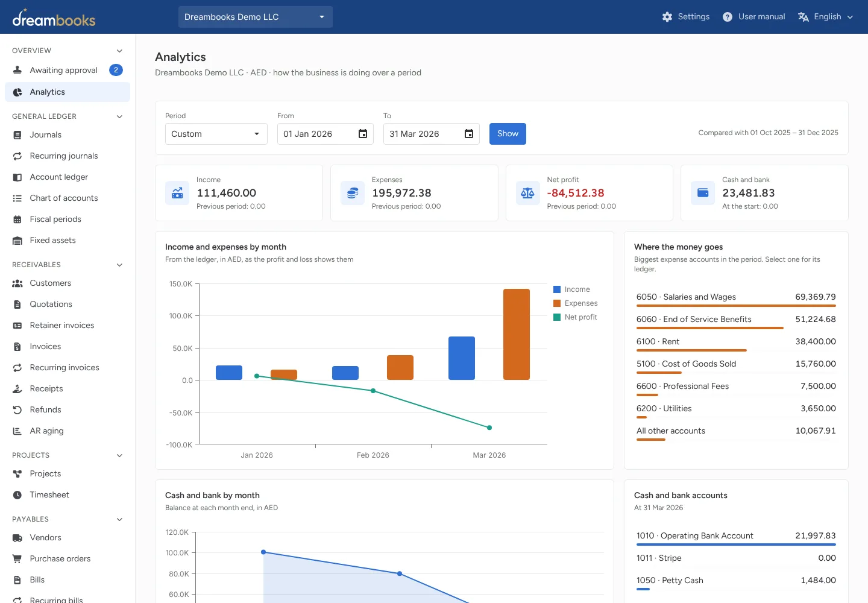Viewport: 868px width, 603px height.
Task: Toggle Expenses series in chart legend
Action: pos(576,303)
